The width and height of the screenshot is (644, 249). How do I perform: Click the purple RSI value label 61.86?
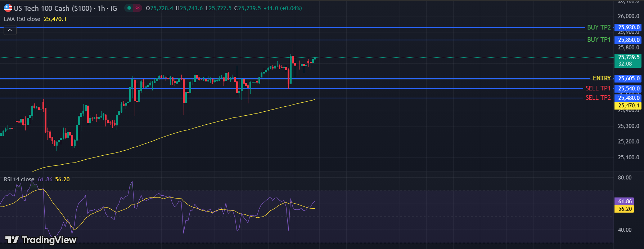point(625,201)
